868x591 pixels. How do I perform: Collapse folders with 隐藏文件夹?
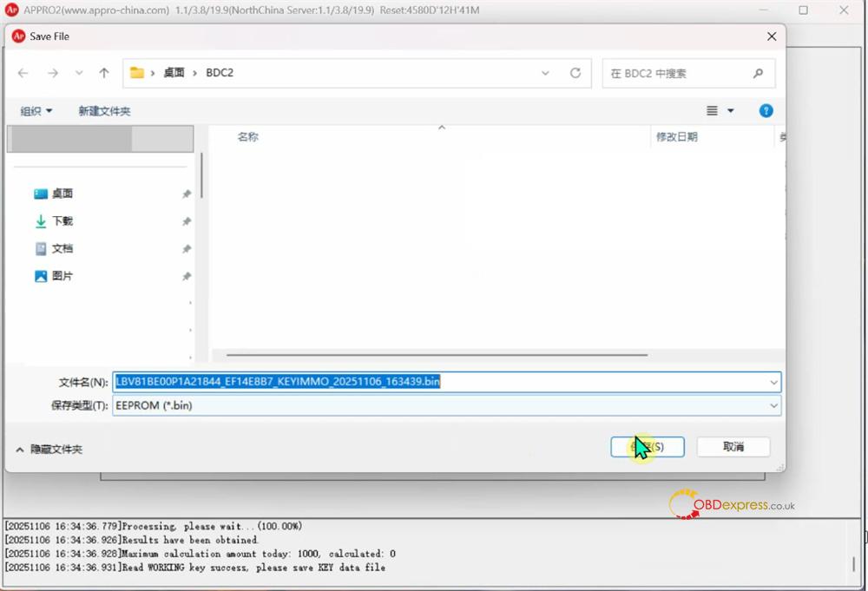coord(49,450)
